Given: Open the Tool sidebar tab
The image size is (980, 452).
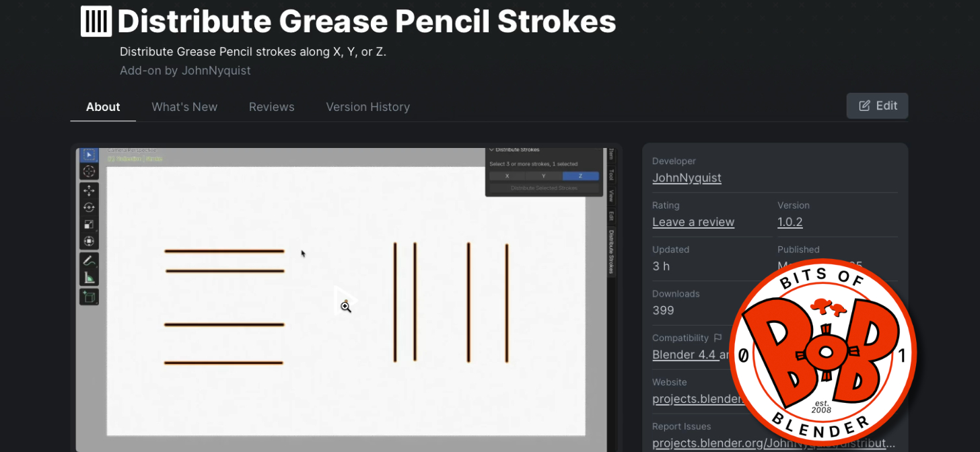Looking at the screenshot, I should pos(611,175).
